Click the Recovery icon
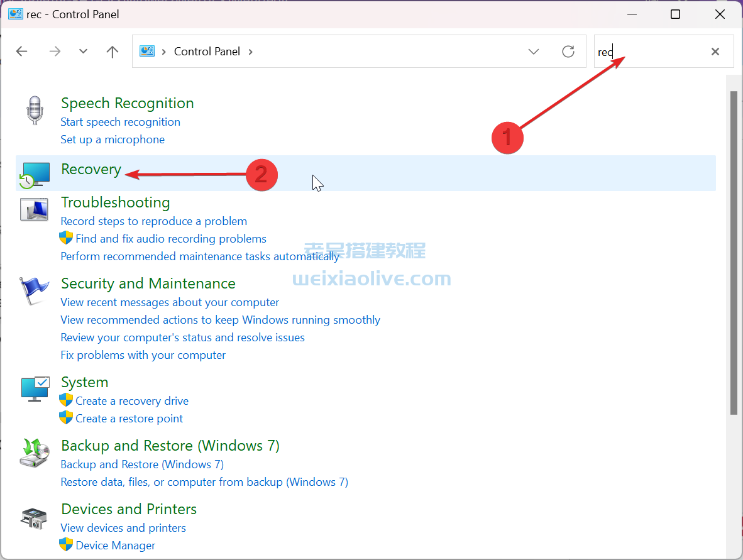Viewport: 743px width, 560px height. 35,174
